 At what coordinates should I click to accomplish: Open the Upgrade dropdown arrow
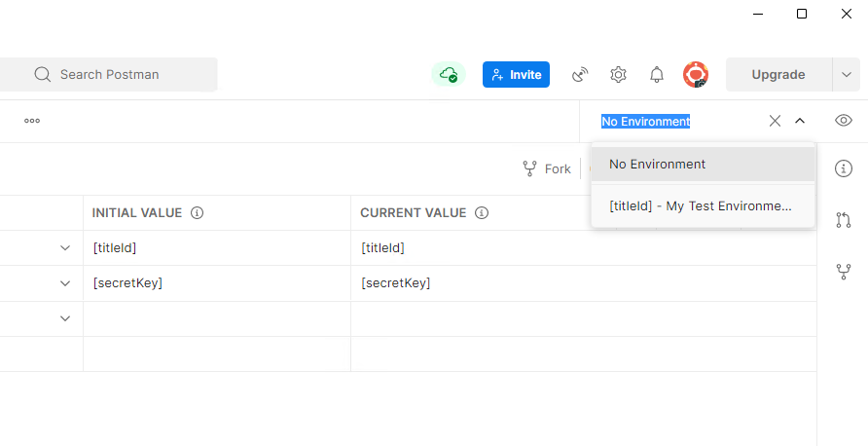pos(847,74)
